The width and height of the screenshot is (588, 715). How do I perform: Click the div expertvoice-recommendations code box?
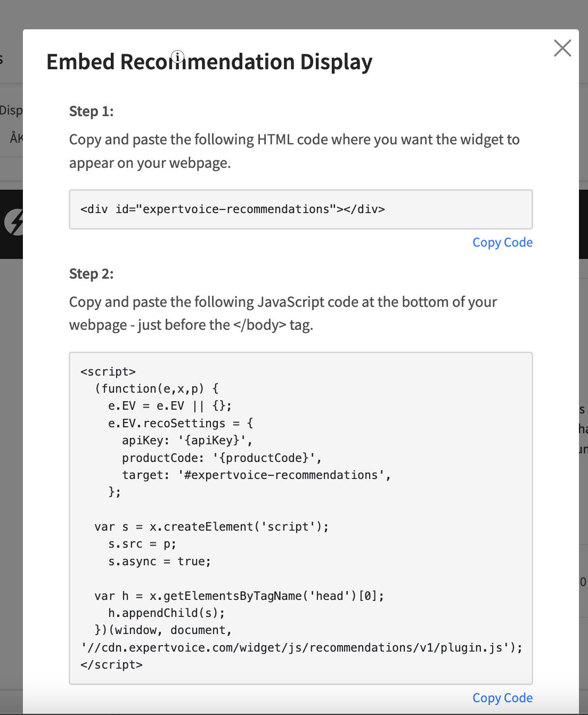tap(301, 209)
